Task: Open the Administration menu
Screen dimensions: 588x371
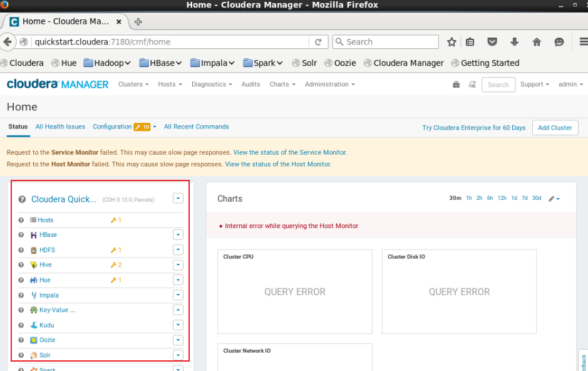Action: [x=329, y=85]
